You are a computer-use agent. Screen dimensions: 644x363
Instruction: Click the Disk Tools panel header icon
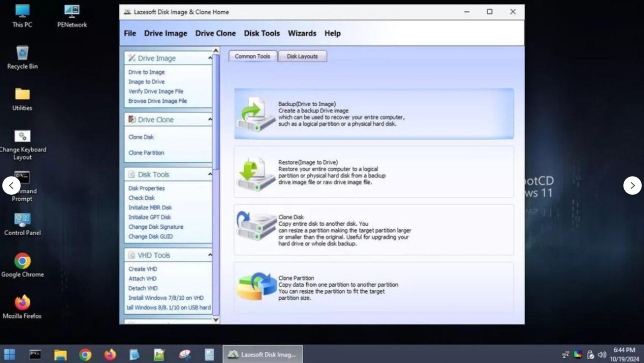point(131,174)
